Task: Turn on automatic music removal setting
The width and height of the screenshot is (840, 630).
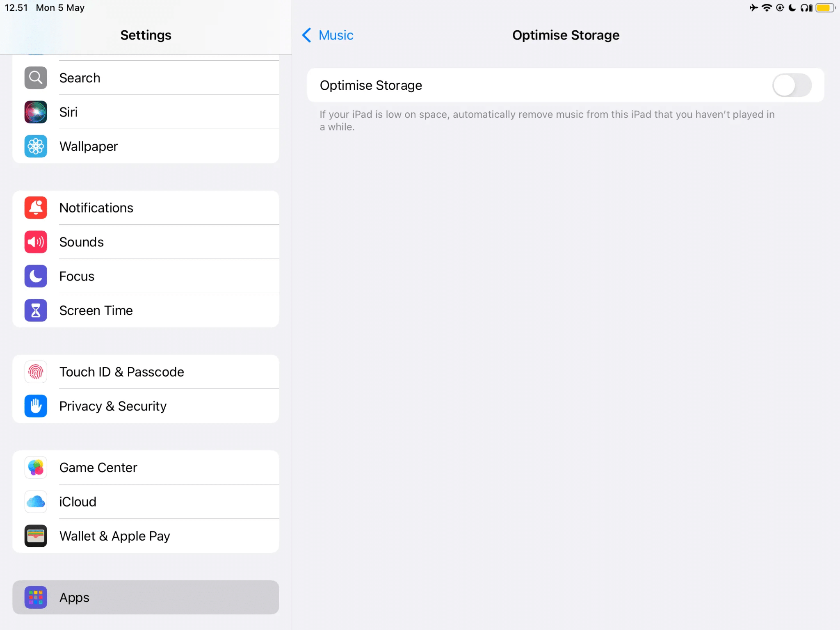Action: 792,85
